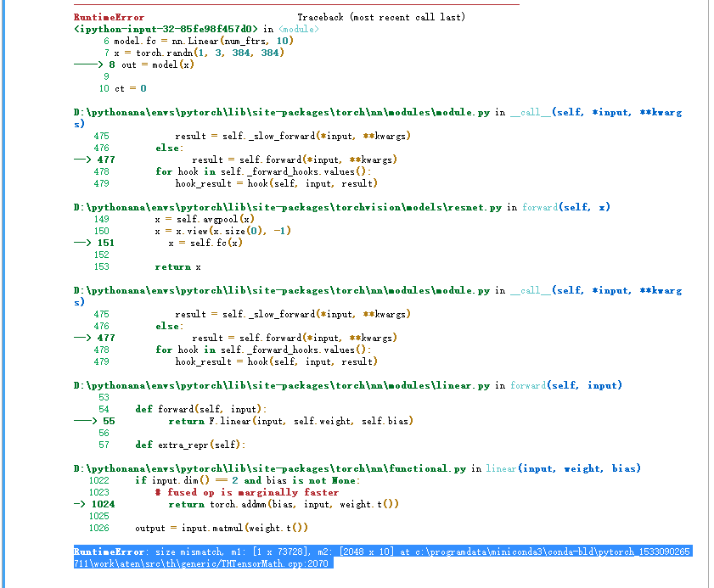Click the arrowed line 'out = model(x)'
The width and height of the screenshot is (714, 588).
[x=160, y=64]
